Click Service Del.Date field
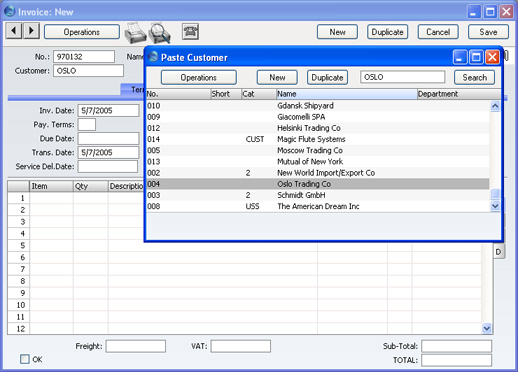 click(x=108, y=166)
